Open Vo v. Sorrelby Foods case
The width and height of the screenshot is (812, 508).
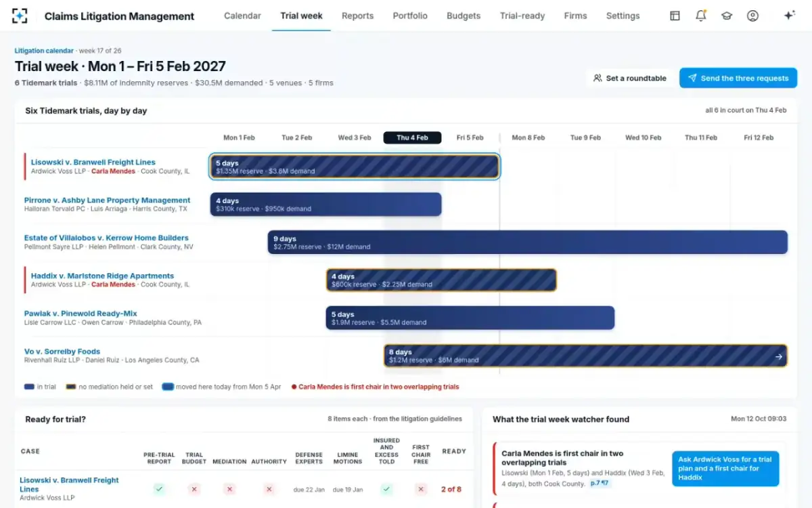(62, 352)
